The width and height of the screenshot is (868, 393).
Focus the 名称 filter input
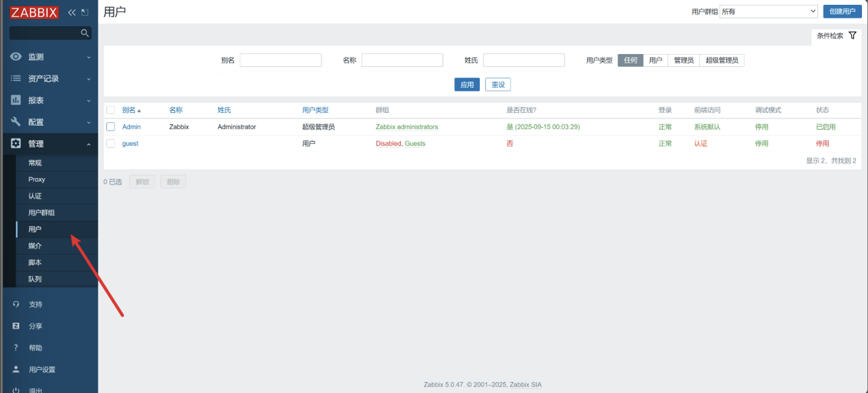click(x=402, y=60)
